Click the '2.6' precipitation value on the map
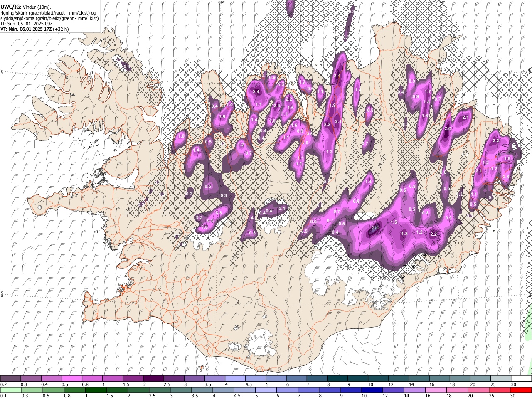Screen dimensions: 532x399 (x=448, y=129)
